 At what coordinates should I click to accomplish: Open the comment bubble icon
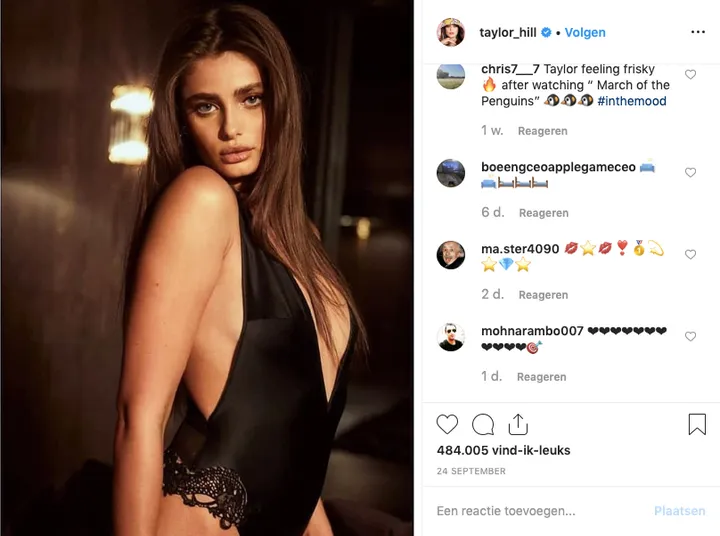[483, 424]
